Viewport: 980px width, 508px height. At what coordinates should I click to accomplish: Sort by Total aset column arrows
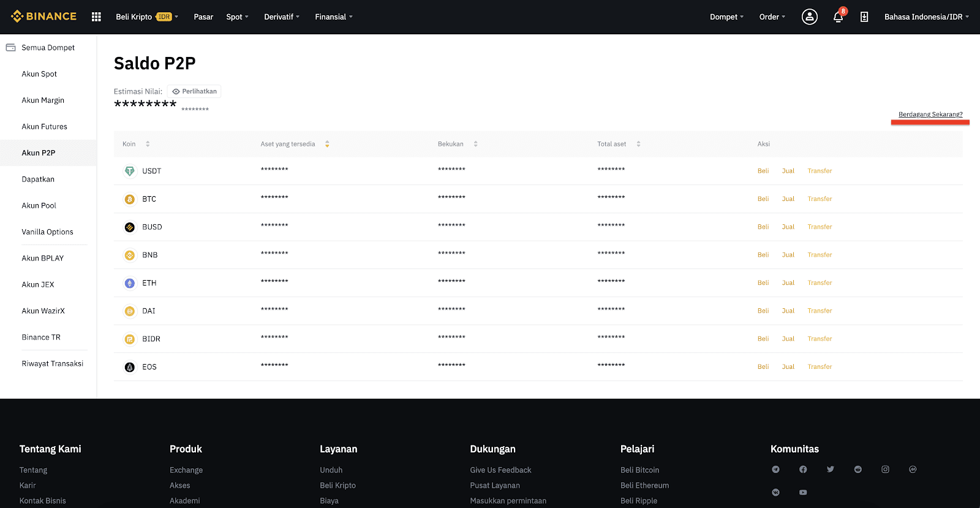pyautogui.click(x=638, y=144)
